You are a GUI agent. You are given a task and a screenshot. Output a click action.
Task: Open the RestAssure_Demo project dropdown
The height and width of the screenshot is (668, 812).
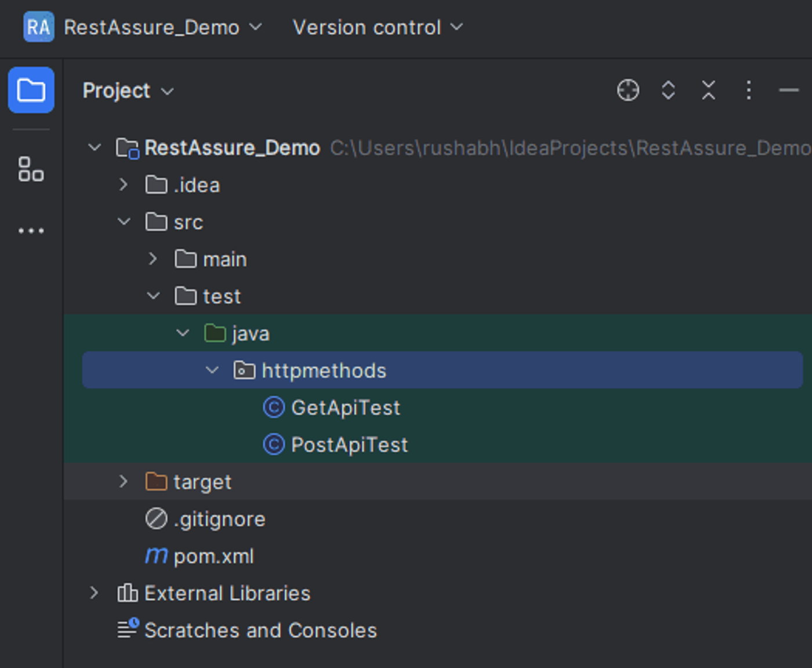tap(163, 27)
